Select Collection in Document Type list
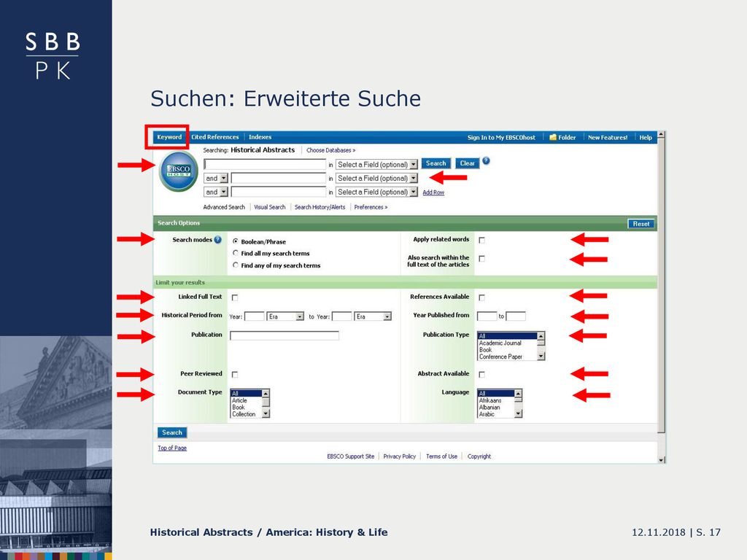The height and width of the screenshot is (560, 747). point(244,414)
